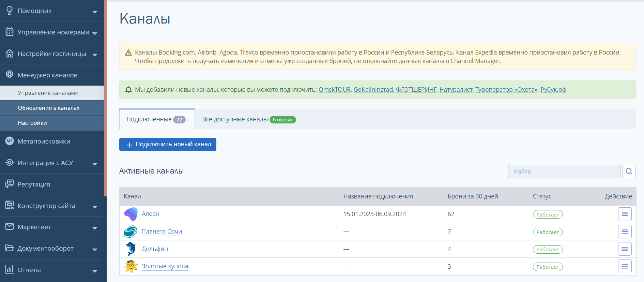Focus the Найти search field

pos(564,171)
